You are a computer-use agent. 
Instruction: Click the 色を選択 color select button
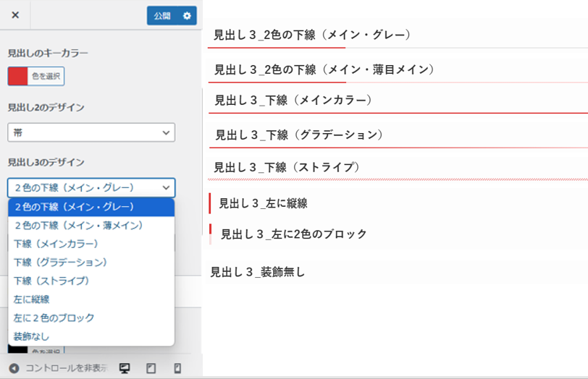coord(46,76)
